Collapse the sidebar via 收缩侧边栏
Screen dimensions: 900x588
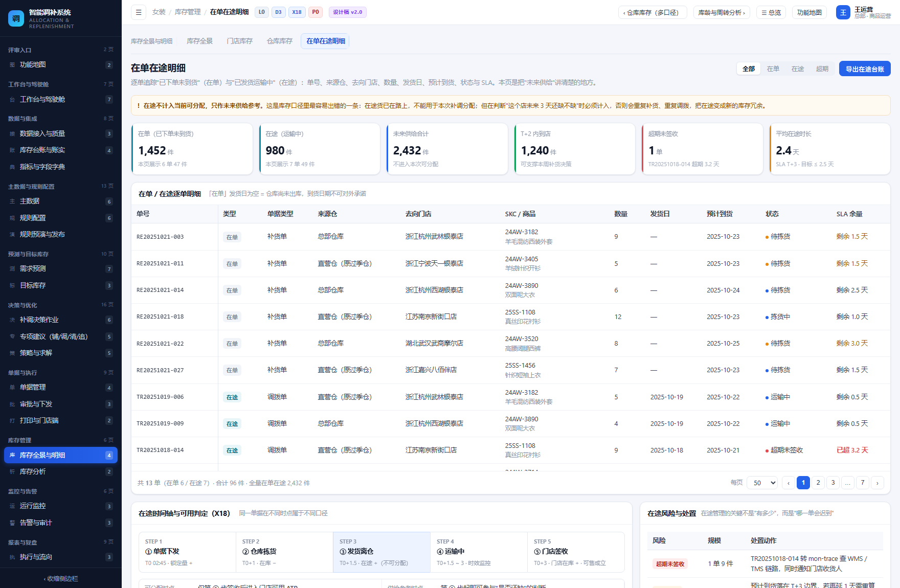coord(61,579)
